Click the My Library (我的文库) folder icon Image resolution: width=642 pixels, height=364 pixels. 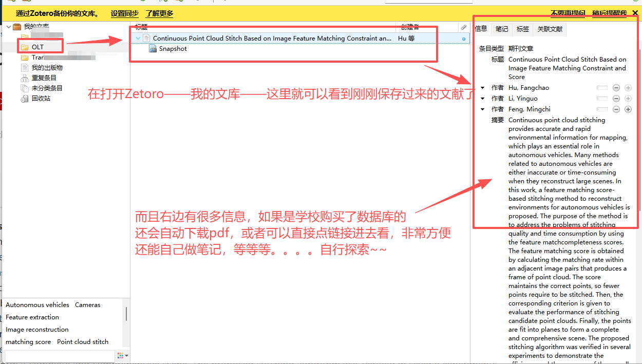[17, 27]
